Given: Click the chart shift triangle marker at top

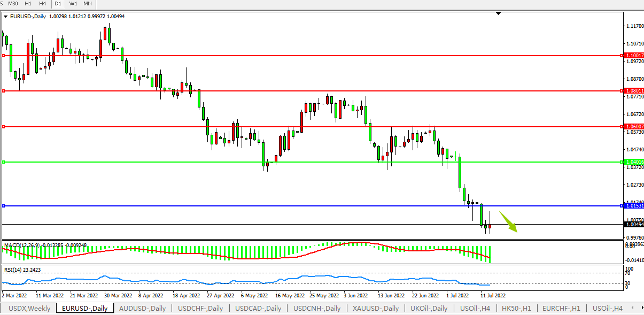Looking at the screenshot, I should [x=498, y=13].
